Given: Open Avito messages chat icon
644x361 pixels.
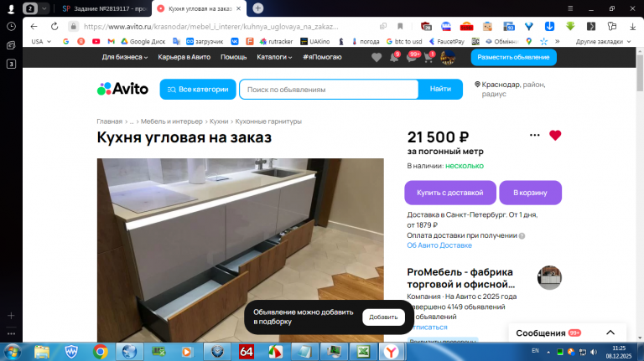Looking at the screenshot, I should pyautogui.click(x=412, y=58).
